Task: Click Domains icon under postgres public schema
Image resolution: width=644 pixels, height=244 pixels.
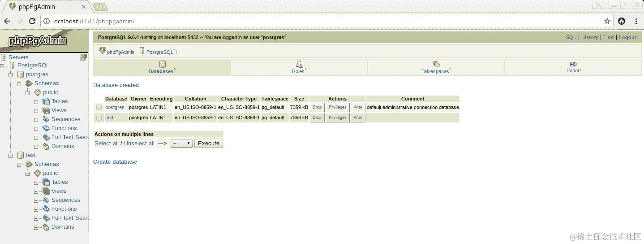Action: pyautogui.click(x=46, y=146)
